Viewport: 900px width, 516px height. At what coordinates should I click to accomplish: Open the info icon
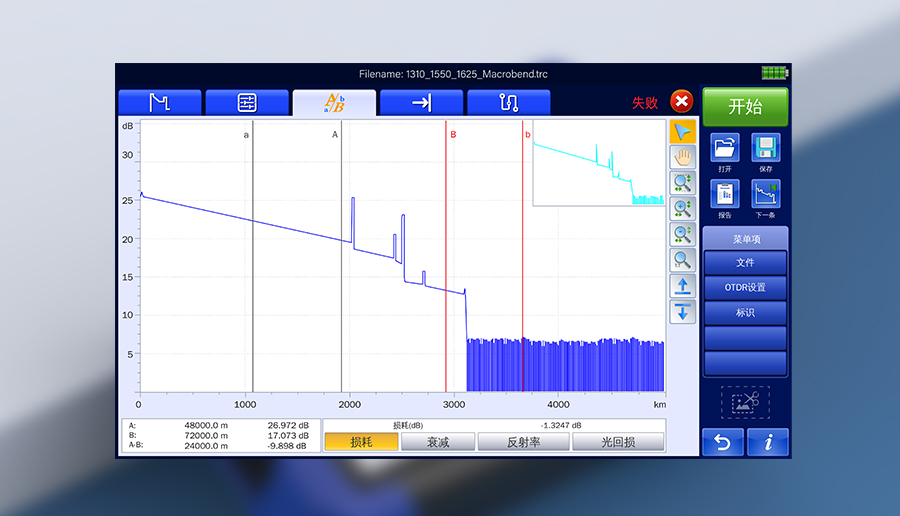pyautogui.click(x=767, y=442)
